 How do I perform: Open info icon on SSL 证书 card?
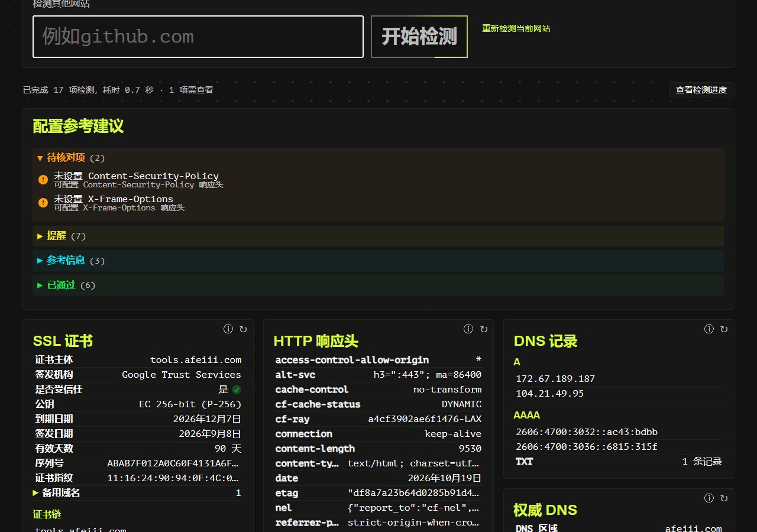(228, 329)
